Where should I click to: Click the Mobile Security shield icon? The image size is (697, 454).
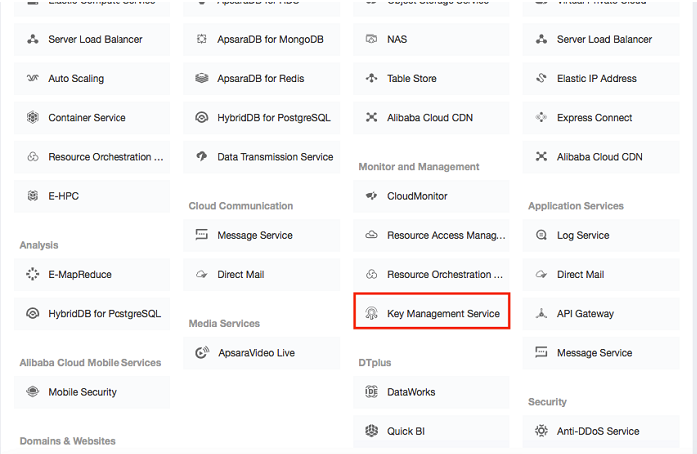click(33, 393)
